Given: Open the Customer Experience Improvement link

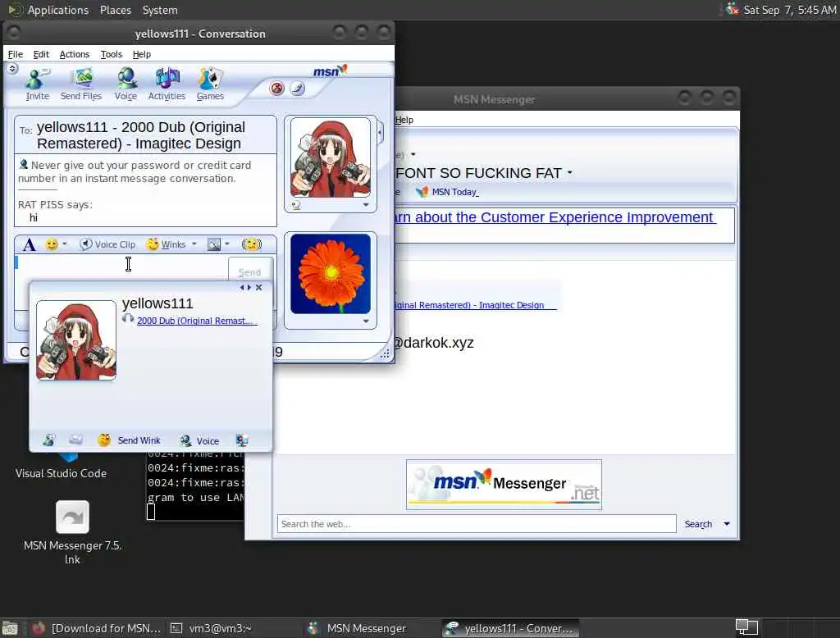Looking at the screenshot, I should [555, 217].
